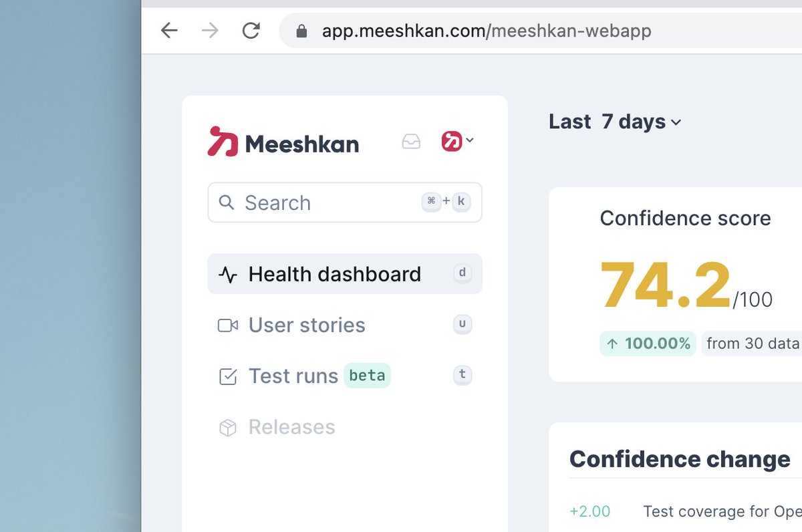
Task: Click the Test runs checkbox icon
Action: (x=228, y=377)
